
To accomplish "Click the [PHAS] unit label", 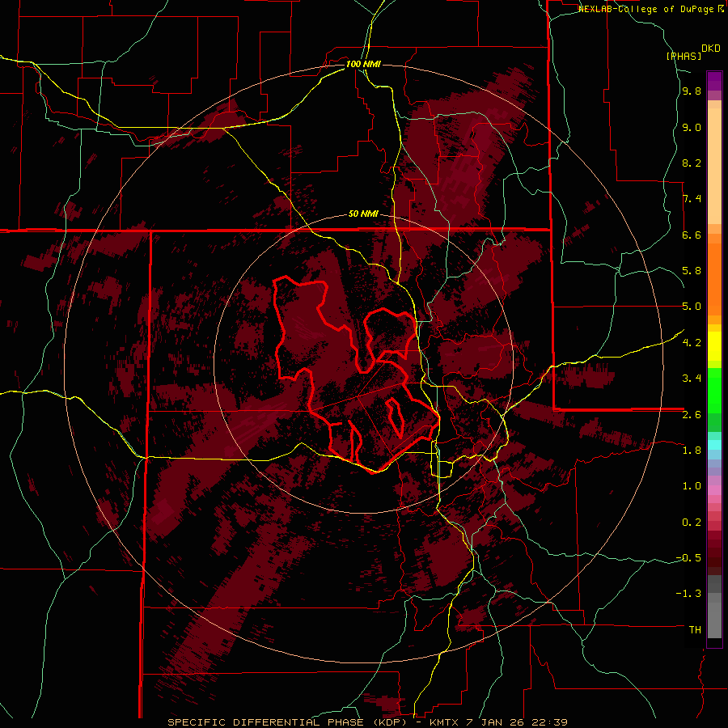I will tap(684, 56).
